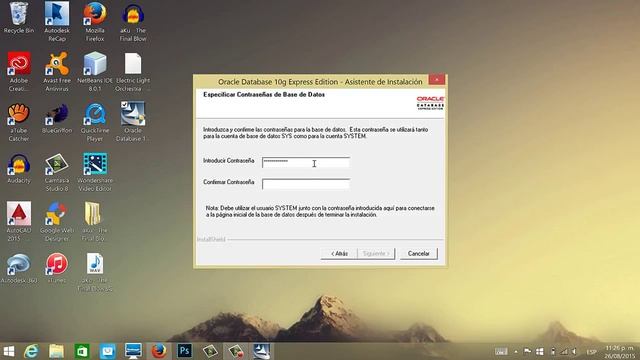
Task: Switch to Photoshop in the taskbar
Action: 184,351
